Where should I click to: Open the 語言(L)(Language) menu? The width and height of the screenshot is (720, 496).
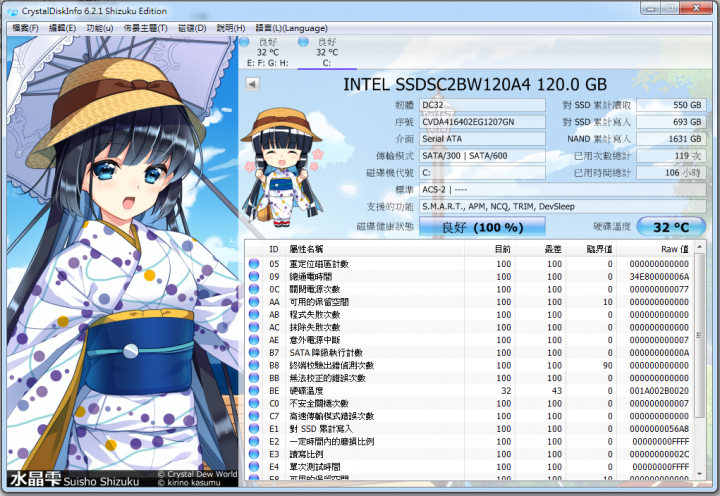point(291,28)
